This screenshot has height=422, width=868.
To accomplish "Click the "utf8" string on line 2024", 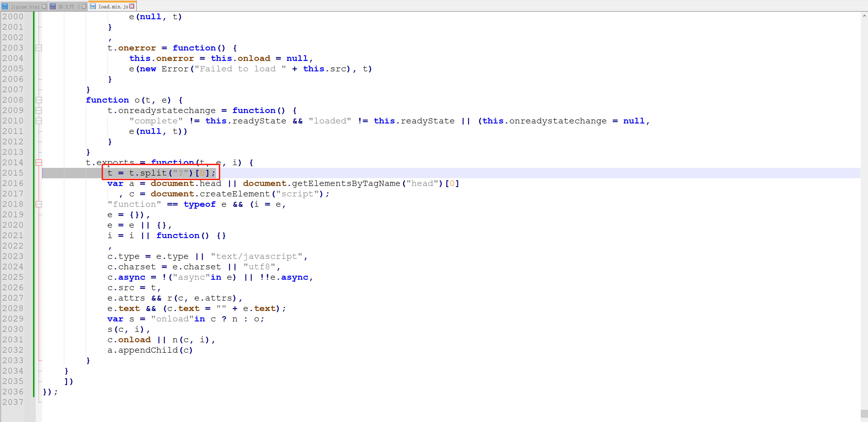I will tap(259, 267).
